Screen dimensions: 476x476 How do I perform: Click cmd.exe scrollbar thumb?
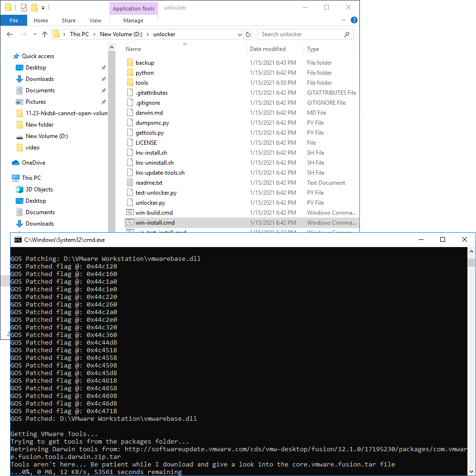(471, 262)
